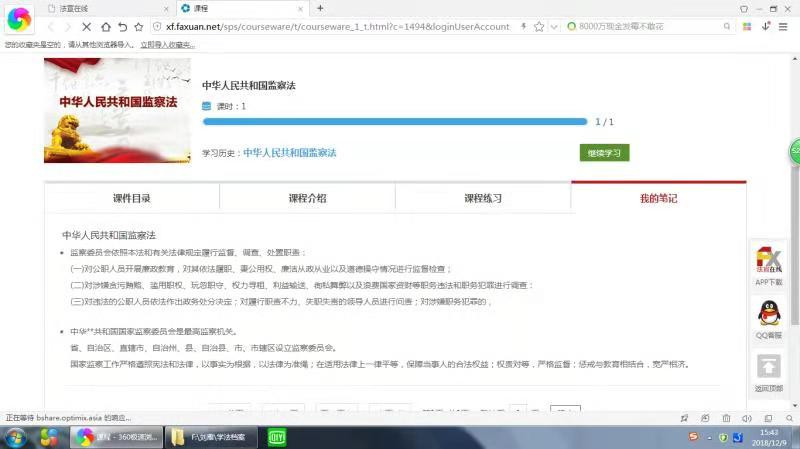Screen dimensions: 800x449
Task: Click the green 继续学习 button
Action: [604, 153]
